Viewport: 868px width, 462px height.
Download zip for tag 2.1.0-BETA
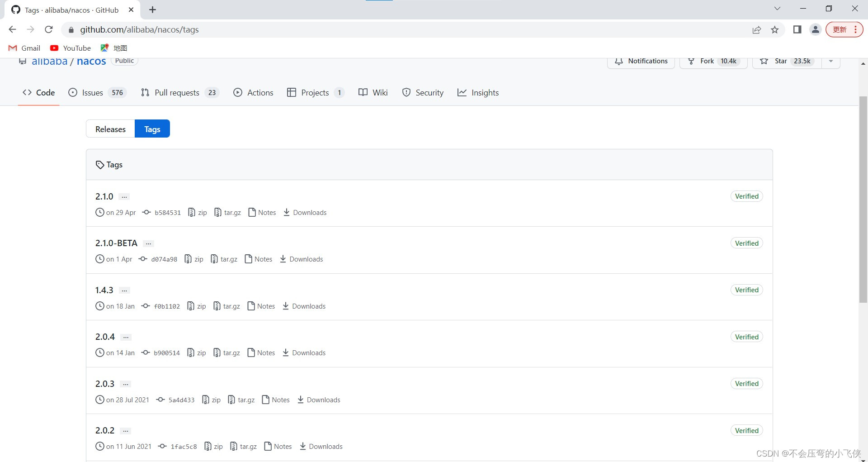(194, 259)
